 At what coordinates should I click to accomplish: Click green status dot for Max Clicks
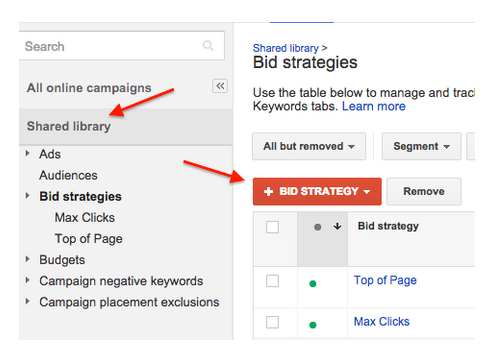313,325
